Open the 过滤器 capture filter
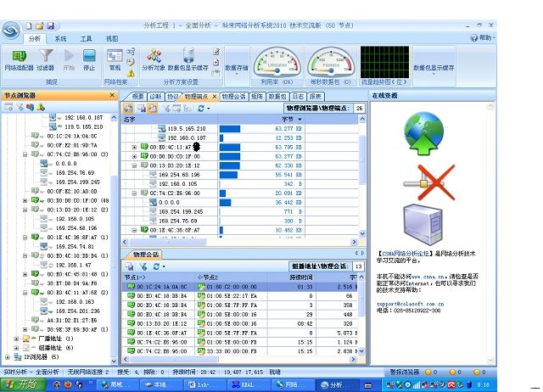Image resolution: width=543 pixels, height=392 pixels. [x=45, y=60]
